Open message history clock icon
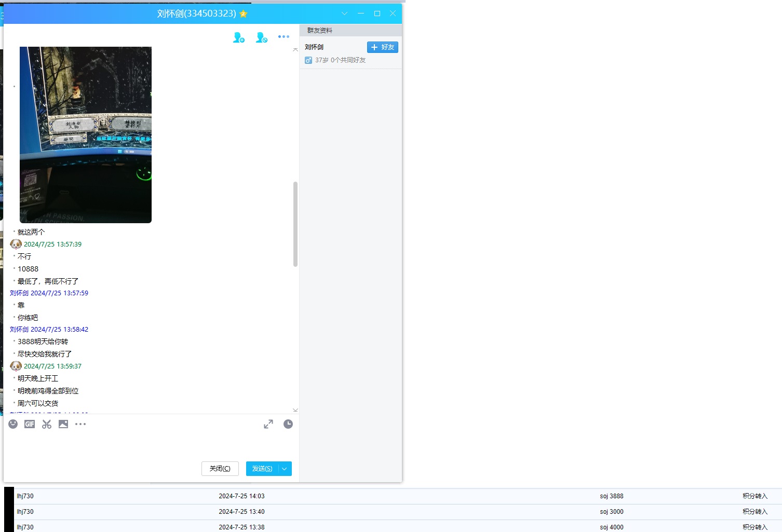This screenshot has width=782, height=532. (x=288, y=424)
